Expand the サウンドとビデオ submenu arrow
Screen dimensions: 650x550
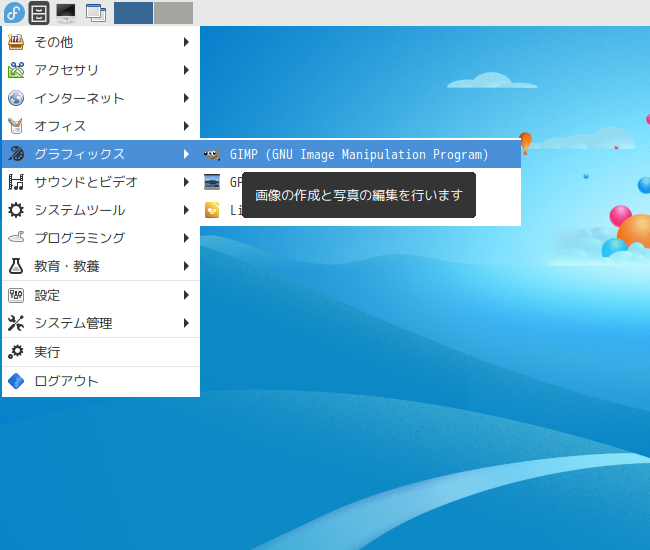pyautogui.click(x=186, y=182)
